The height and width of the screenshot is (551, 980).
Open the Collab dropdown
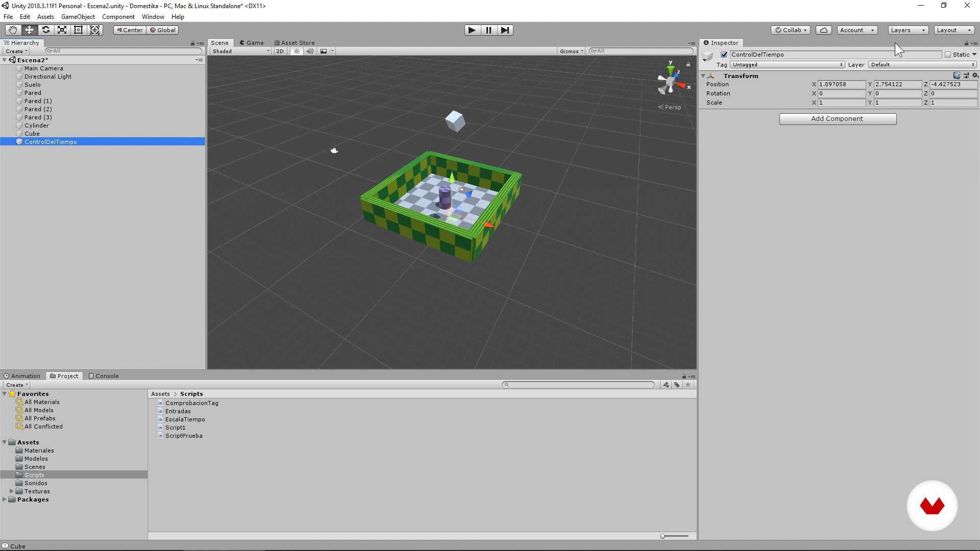coord(791,30)
